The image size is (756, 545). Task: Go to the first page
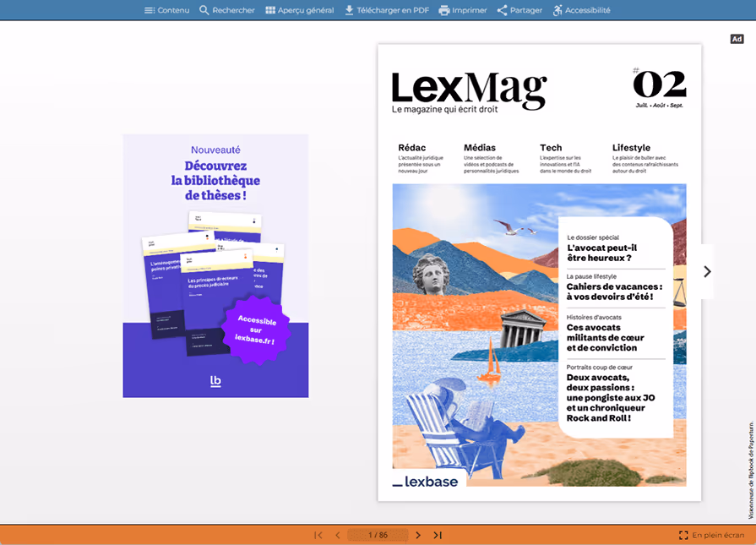click(318, 535)
